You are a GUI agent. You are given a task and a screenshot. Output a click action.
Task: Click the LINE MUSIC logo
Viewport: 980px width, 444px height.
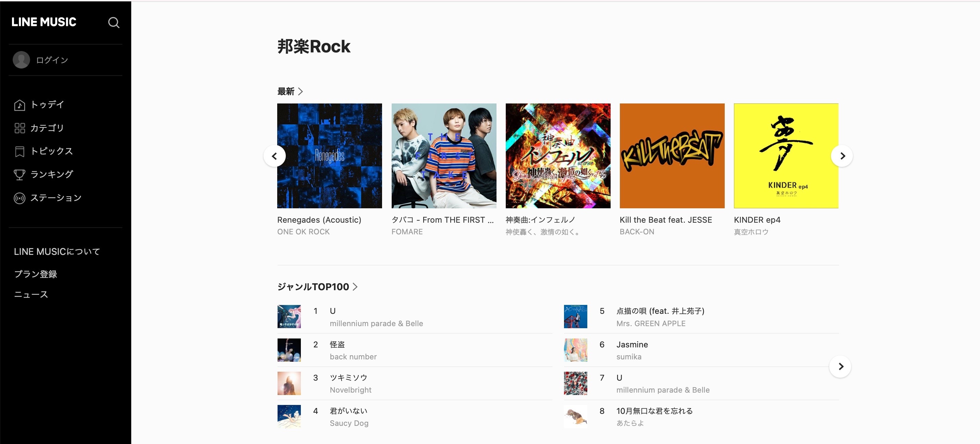click(44, 22)
